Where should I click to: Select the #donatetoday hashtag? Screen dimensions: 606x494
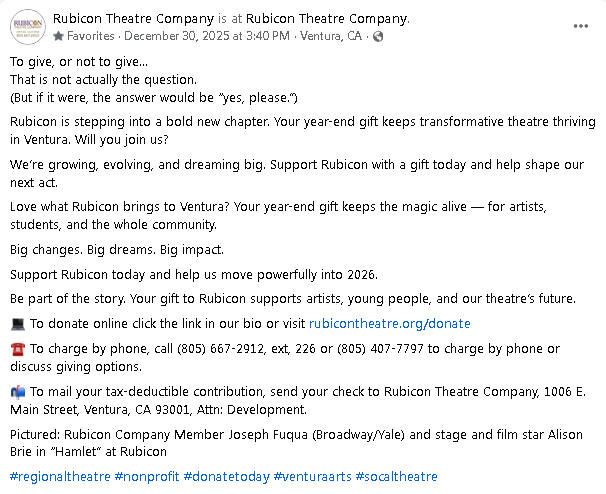226,476
